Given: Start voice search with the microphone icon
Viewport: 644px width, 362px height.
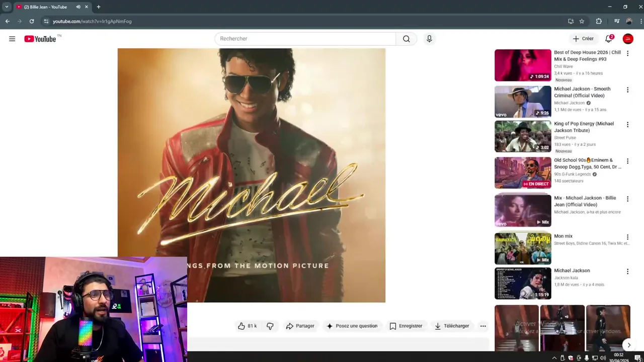Looking at the screenshot, I should [429, 39].
